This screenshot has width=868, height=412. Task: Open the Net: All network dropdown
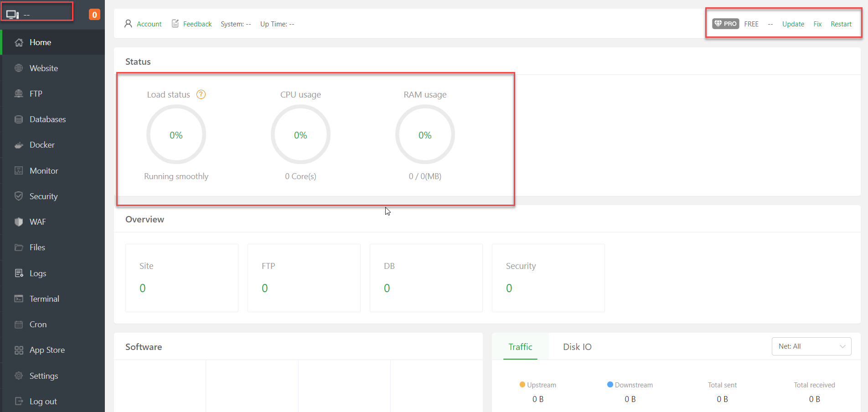811,346
